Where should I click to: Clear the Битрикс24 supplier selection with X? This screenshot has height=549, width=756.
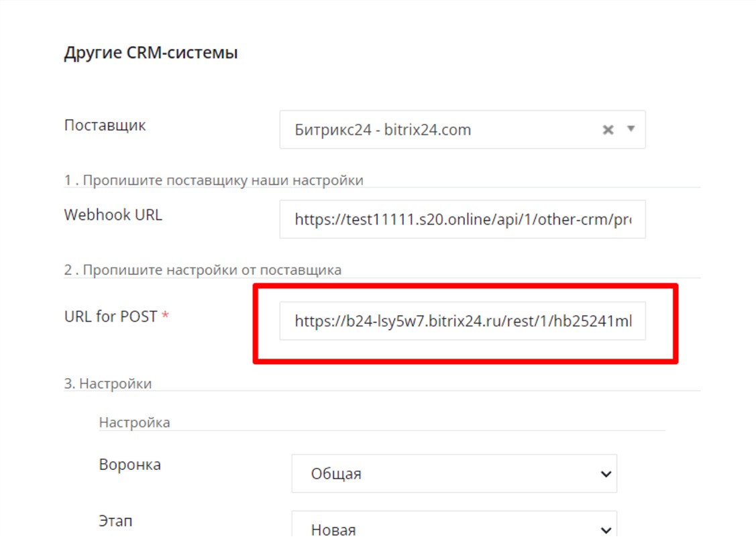[608, 129]
